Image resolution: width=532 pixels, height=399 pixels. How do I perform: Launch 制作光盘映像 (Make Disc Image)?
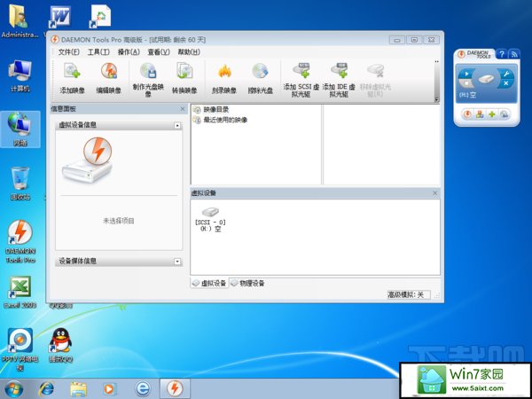[148, 80]
